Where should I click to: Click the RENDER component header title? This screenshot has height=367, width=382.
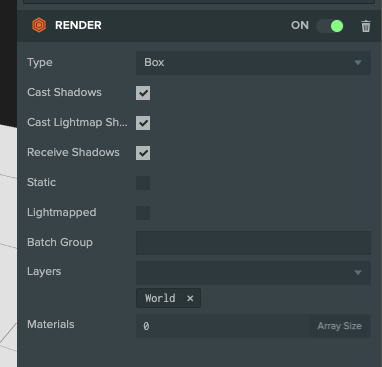coord(78,25)
